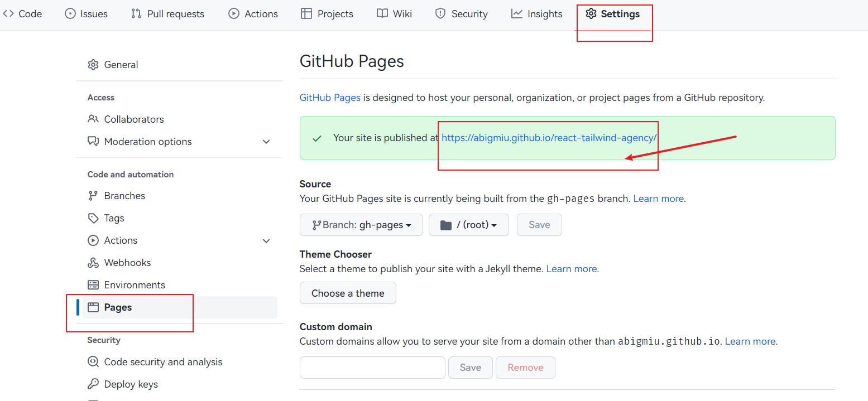The width and height of the screenshot is (868, 401).
Task: Click the Branches git icon
Action: tap(93, 196)
